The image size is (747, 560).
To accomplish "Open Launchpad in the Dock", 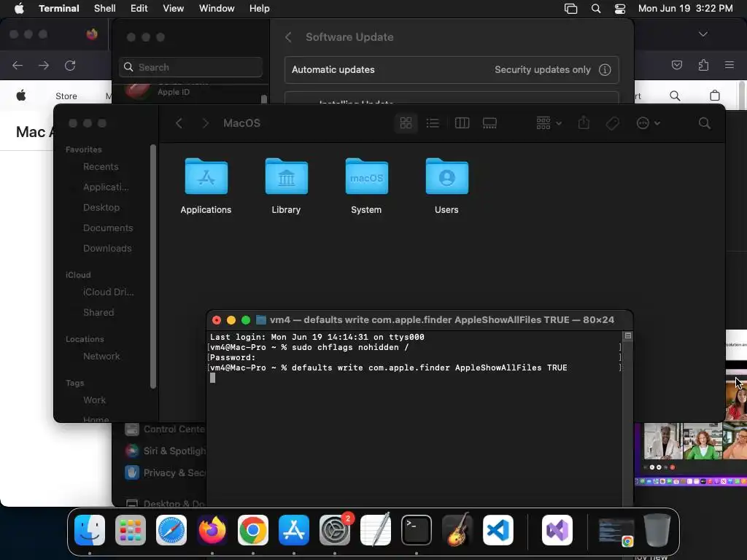I will point(131,530).
